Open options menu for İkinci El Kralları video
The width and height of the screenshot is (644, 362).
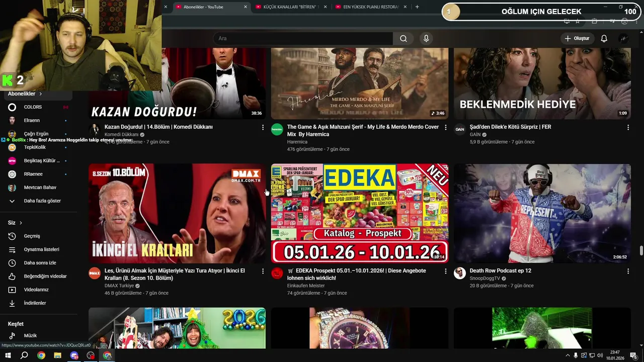point(263,271)
